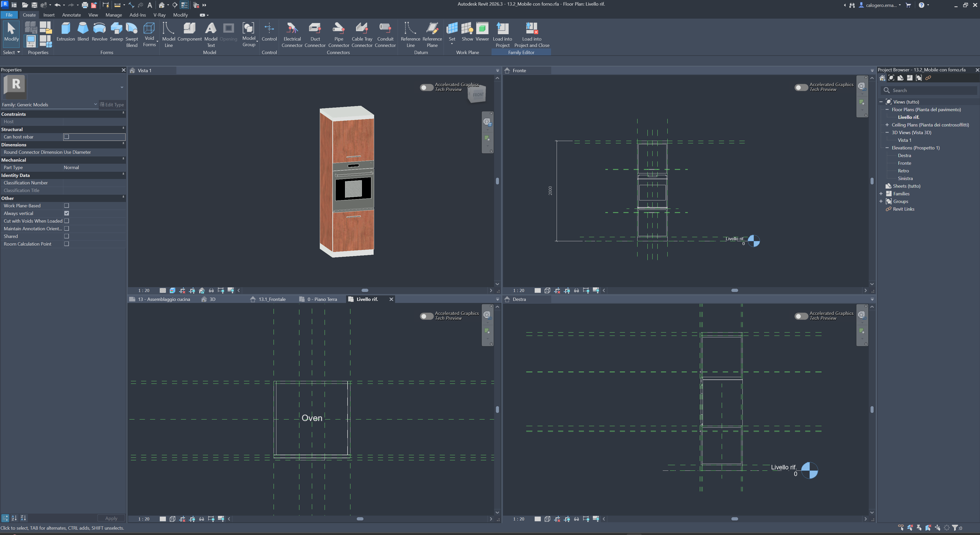Expand the Families tree node

pyautogui.click(x=881, y=194)
